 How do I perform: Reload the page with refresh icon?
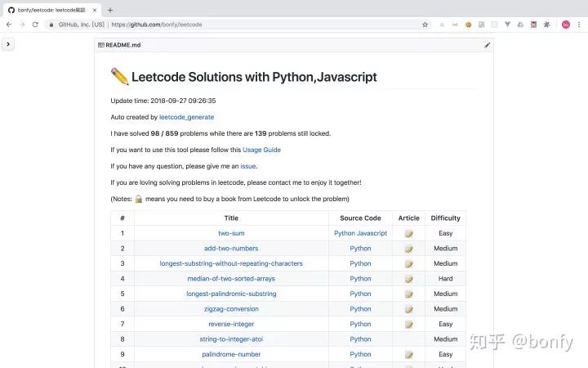point(35,25)
